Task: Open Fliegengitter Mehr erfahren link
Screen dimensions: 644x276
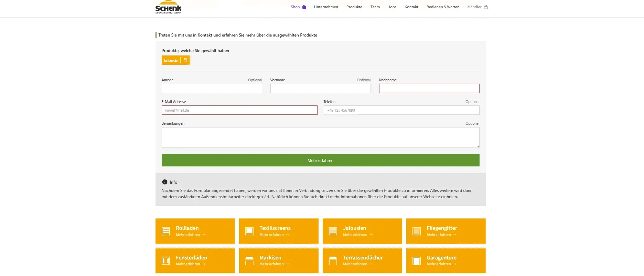Action: [441, 235]
